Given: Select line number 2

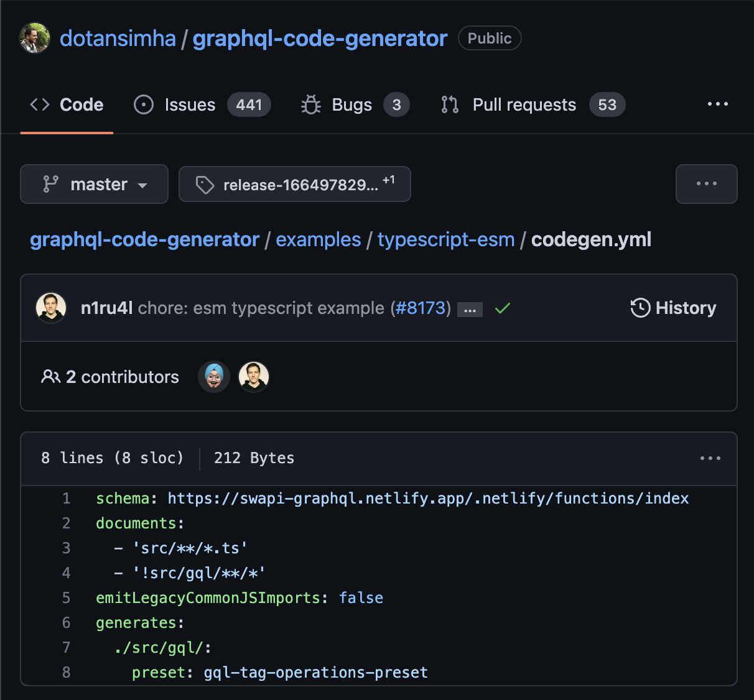Looking at the screenshot, I should tap(67, 523).
